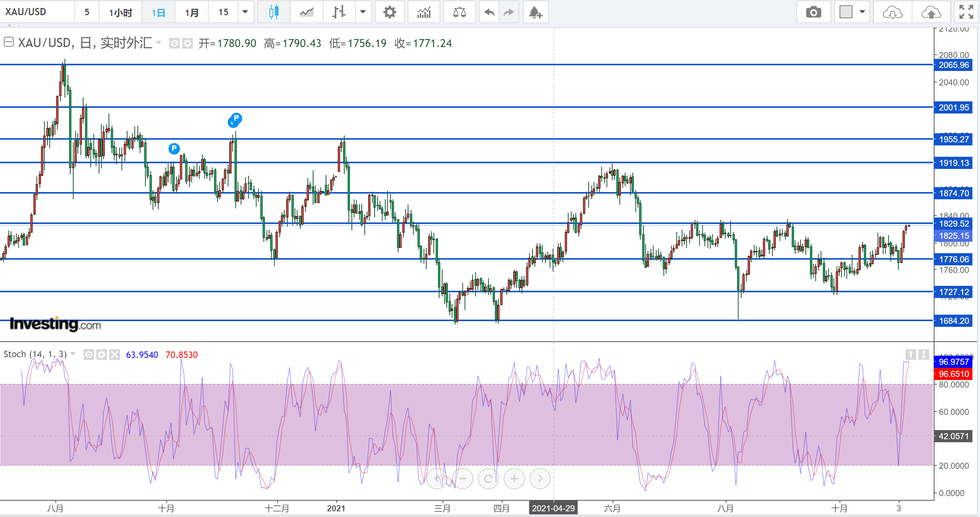980x517 pixels.
Task: Click 1919.13 price level label
Action: (x=953, y=163)
